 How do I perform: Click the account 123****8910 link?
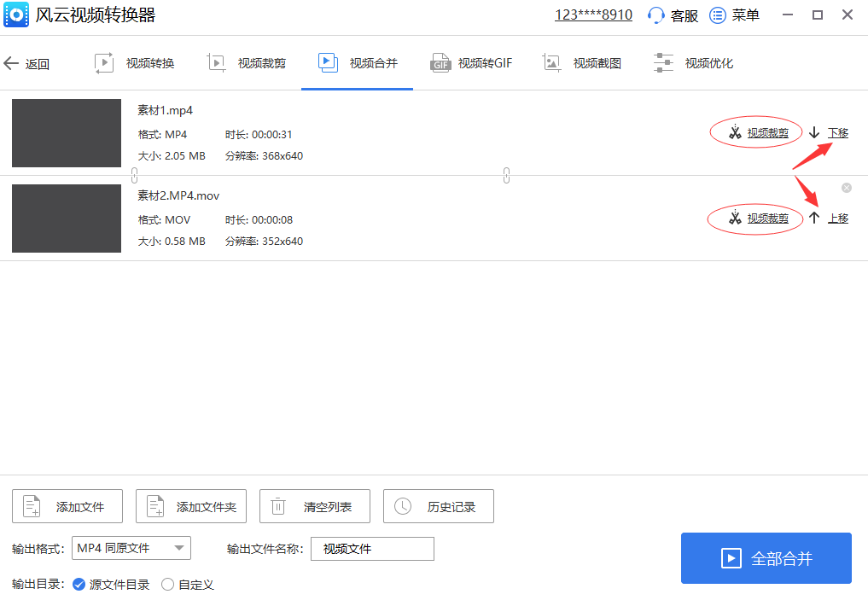[593, 15]
